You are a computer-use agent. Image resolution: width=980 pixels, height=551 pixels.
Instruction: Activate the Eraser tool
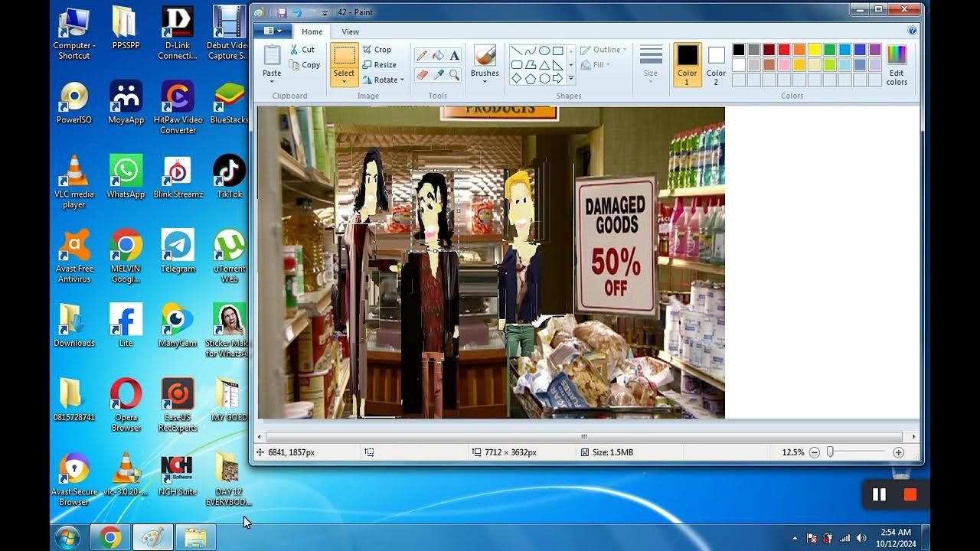point(422,74)
